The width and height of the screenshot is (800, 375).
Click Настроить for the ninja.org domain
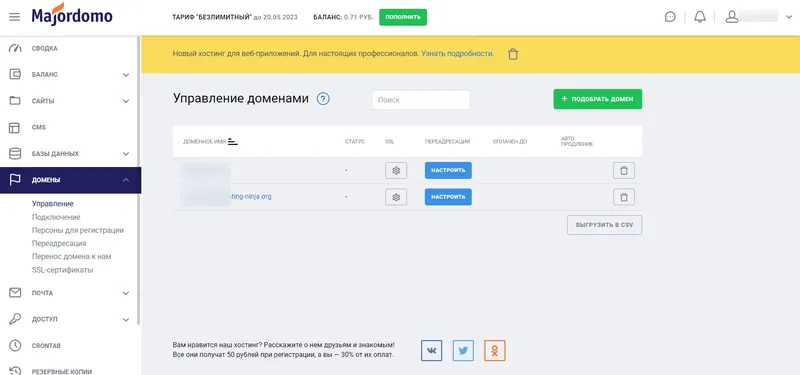tap(448, 197)
